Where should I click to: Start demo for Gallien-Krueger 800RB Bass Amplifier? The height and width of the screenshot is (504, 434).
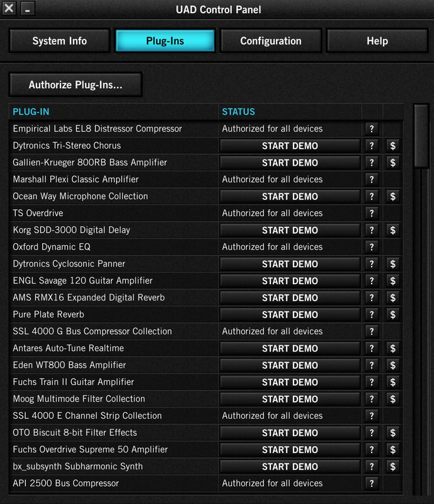(x=290, y=163)
